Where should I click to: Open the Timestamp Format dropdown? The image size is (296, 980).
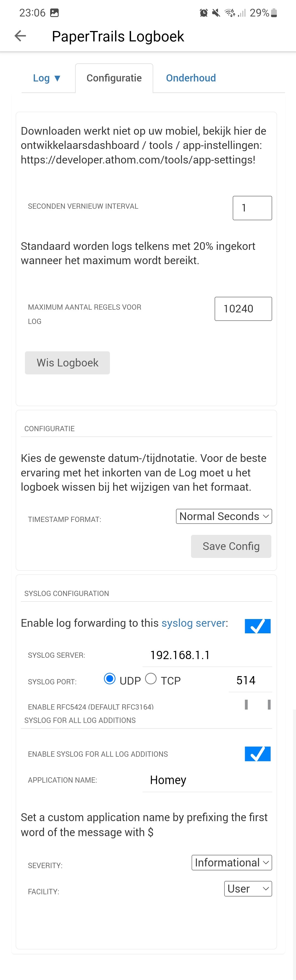(x=223, y=516)
